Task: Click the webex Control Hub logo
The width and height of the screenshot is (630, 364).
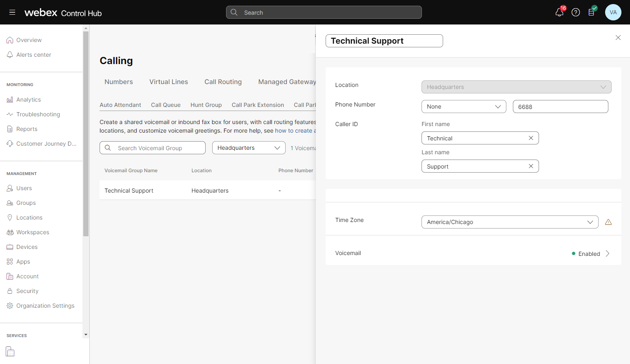Action: click(x=63, y=13)
